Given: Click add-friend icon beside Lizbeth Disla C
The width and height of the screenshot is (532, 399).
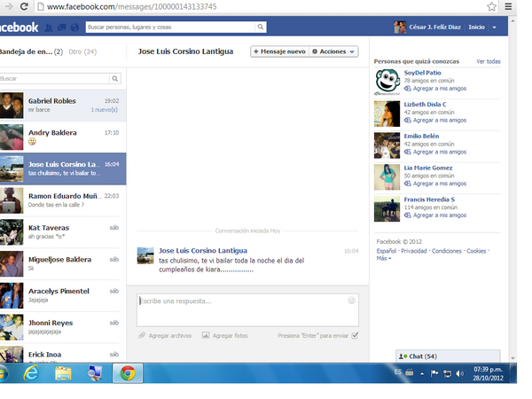Looking at the screenshot, I should click(x=408, y=120).
